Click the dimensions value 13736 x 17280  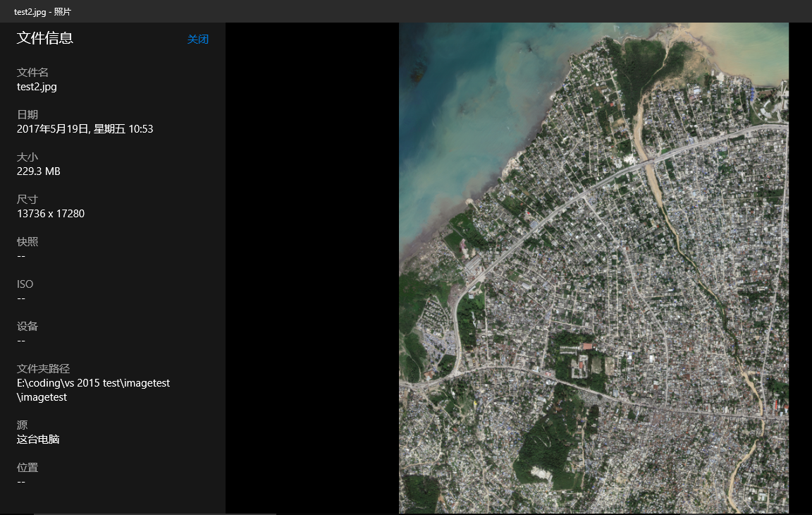pyautogui.click(x=51, y=214)
